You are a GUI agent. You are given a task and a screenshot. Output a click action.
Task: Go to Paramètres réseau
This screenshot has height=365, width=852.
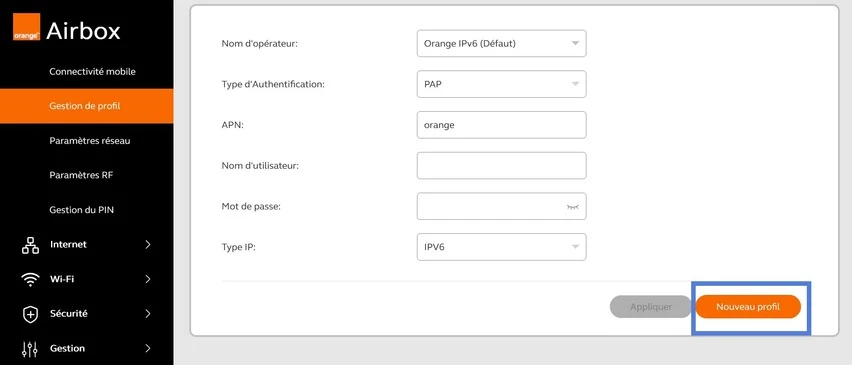pyautogui.click(x=90, y=141)
